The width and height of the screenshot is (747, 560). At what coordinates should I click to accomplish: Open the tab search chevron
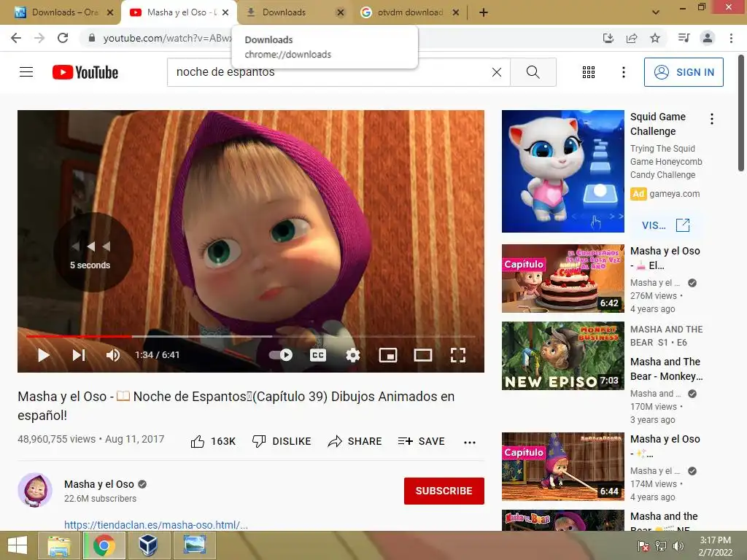point(656,12)
